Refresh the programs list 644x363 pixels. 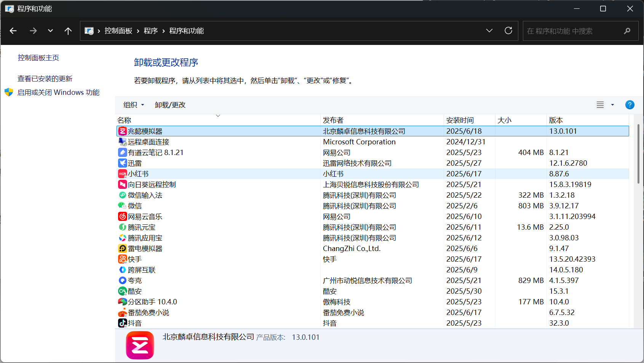pos(508,31)
